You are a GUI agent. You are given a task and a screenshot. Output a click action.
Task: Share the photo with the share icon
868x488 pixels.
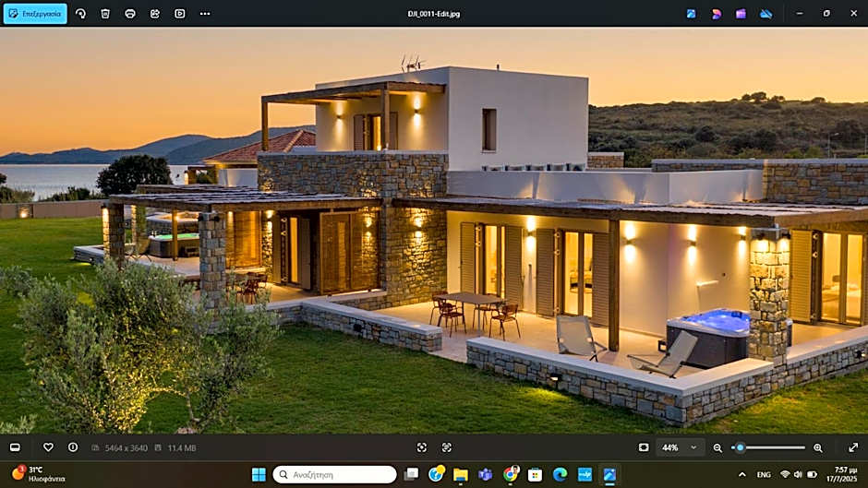[155, 14]
